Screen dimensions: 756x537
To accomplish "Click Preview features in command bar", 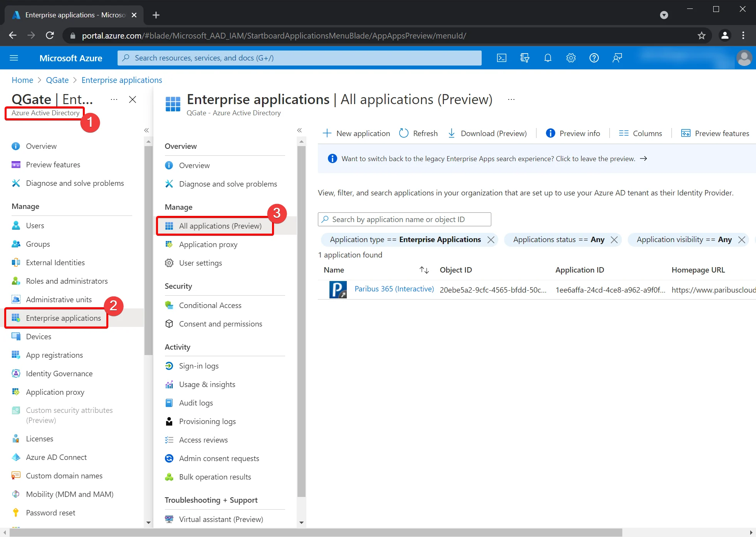I will tap(715, 133).
